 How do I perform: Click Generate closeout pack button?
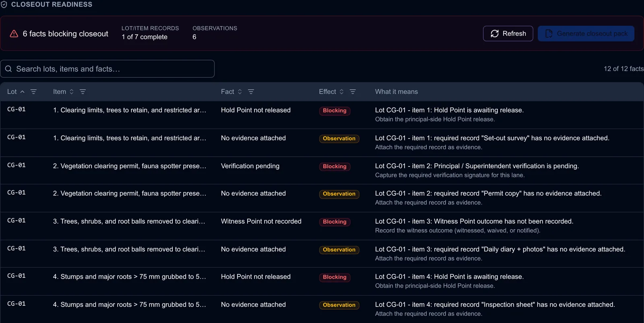pyautogui.click(x=586, y=33)
